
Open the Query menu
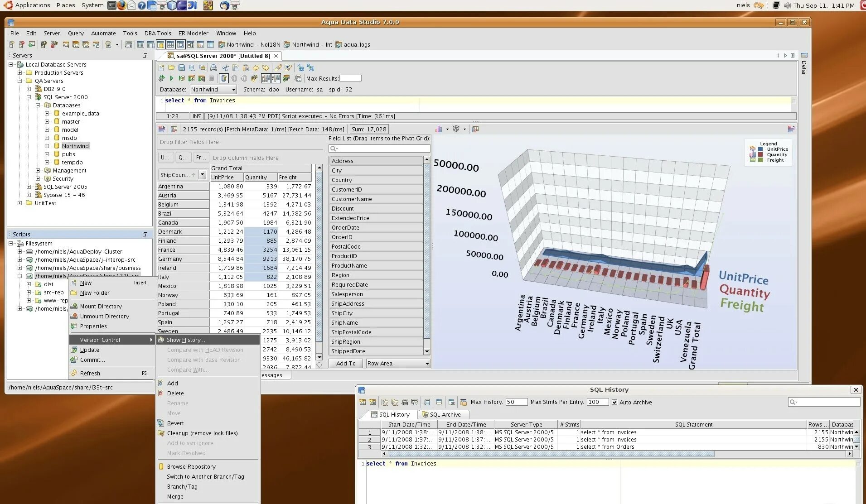click(76, 33)
